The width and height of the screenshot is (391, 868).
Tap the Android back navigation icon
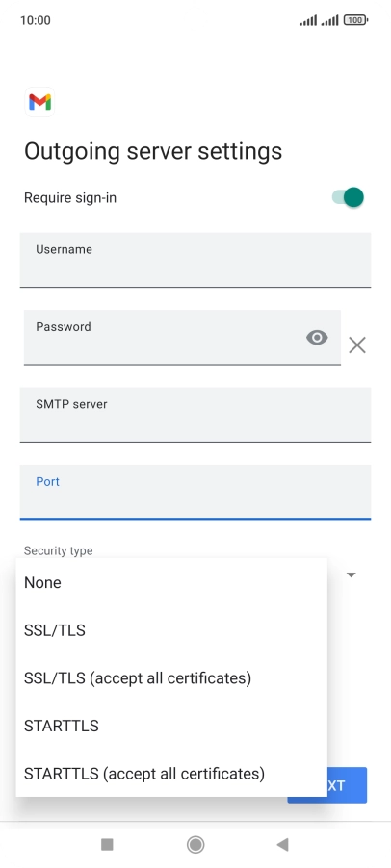click(x=282, y=844)
